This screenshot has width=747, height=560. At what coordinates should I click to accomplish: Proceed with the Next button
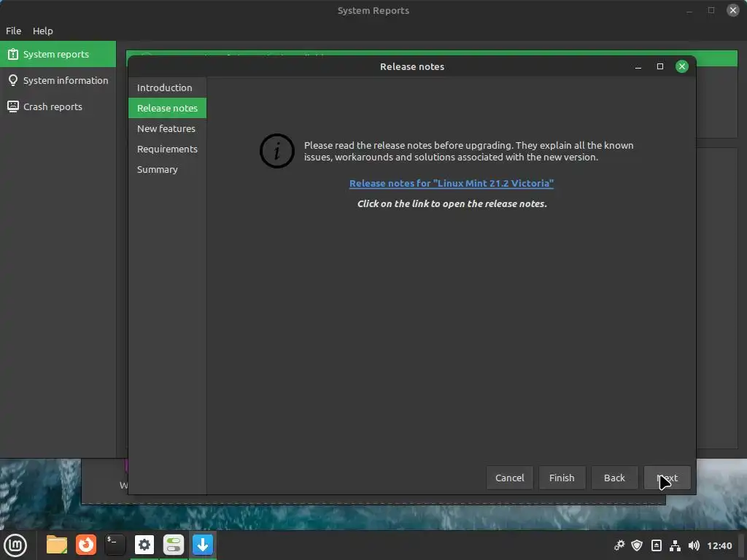[x=667, y=478]
